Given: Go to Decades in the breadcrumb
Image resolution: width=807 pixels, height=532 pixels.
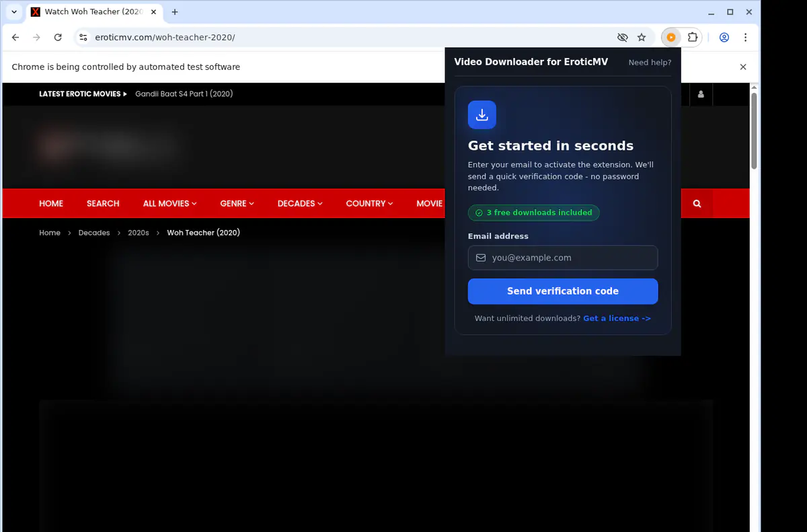Looking at the screenshot, I should [94, 233].
